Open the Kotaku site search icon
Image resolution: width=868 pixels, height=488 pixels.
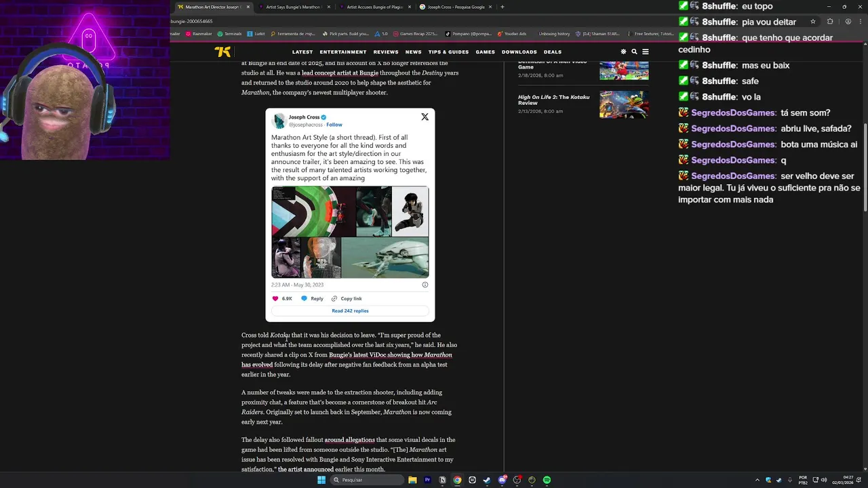point(634,52)
